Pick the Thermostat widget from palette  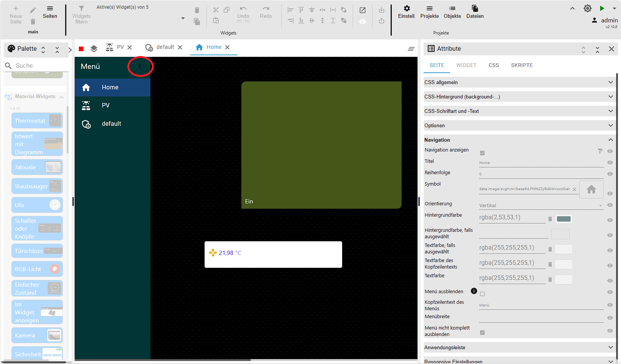[37, 120]
